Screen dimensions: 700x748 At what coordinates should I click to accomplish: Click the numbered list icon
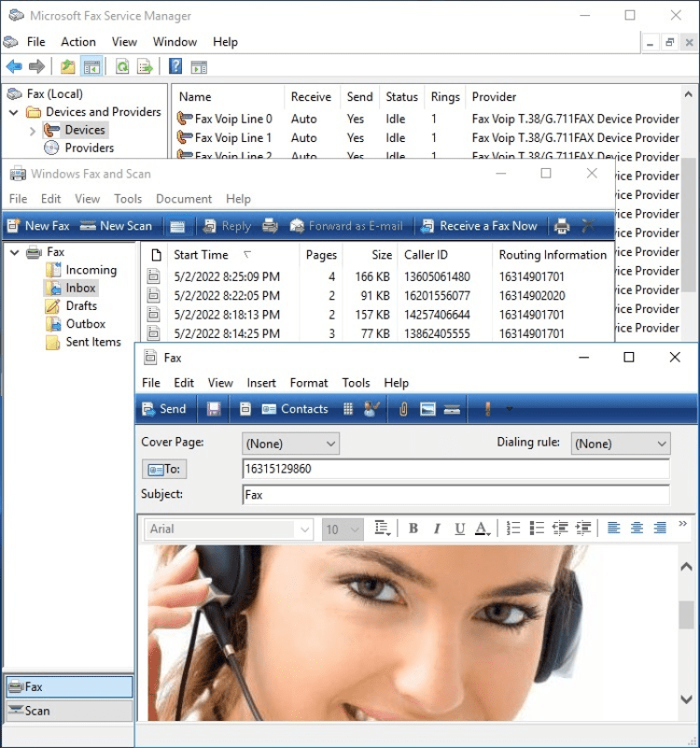pyautogui.click(x=513, y=529)
